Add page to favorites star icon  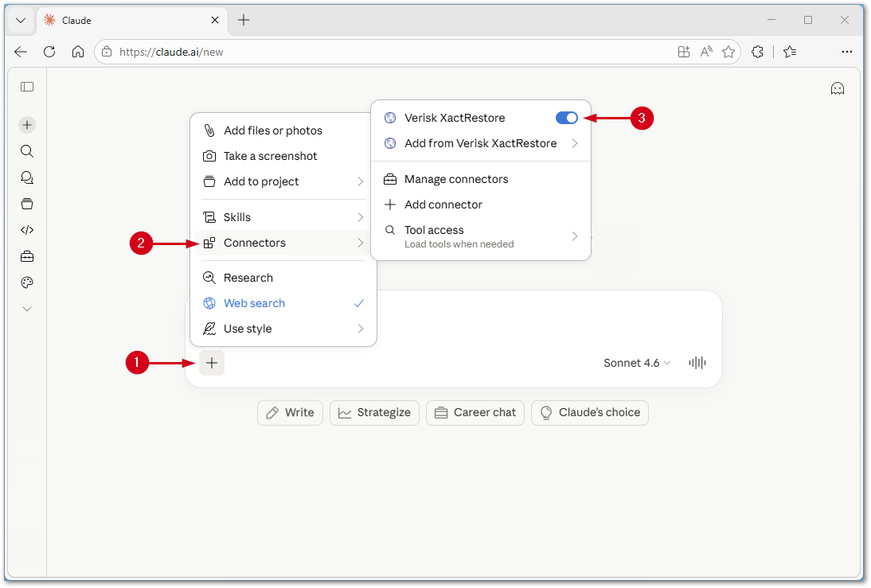(728, 52)
